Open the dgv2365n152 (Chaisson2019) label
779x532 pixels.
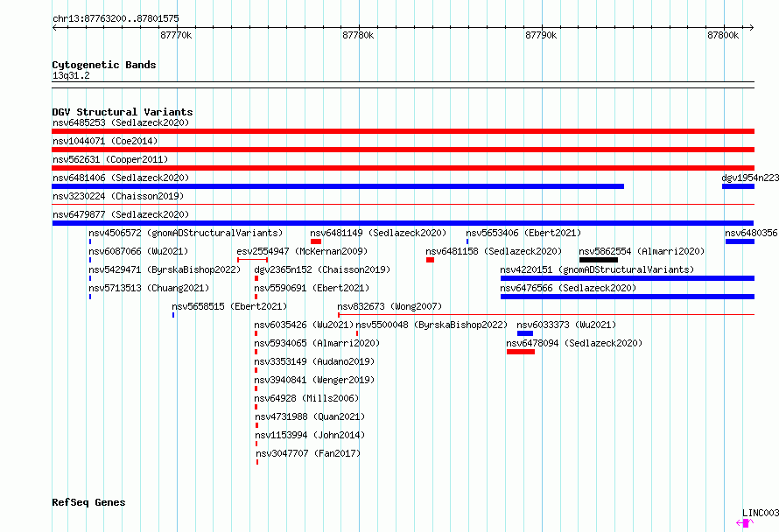pyautogui.click(x=322, y=269)
